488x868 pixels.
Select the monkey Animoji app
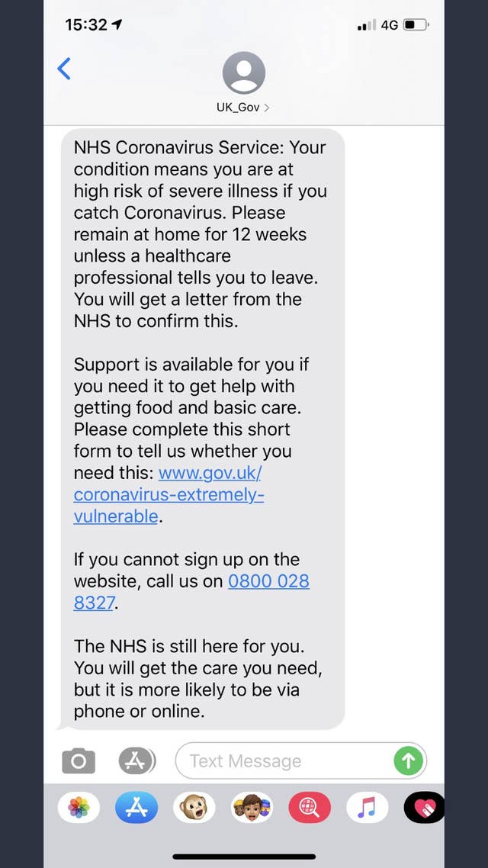click(x=194, y=808)
